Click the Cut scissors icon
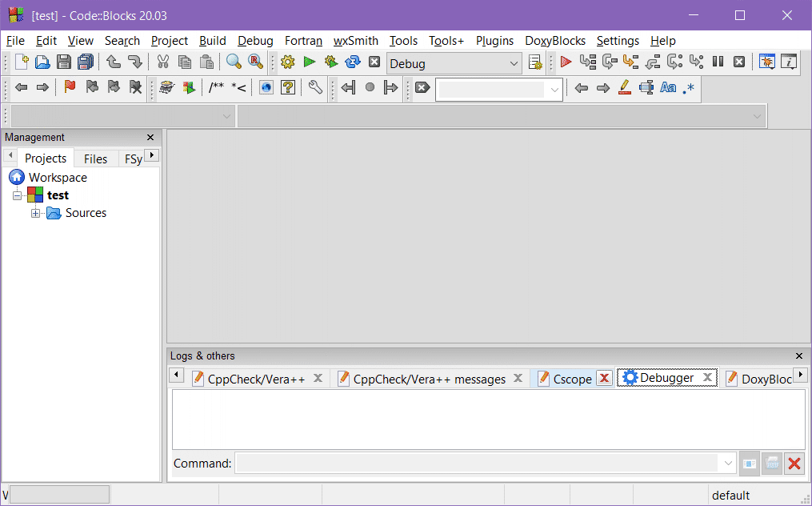Viewport: 812px width, 506px height. pos(162,62)
